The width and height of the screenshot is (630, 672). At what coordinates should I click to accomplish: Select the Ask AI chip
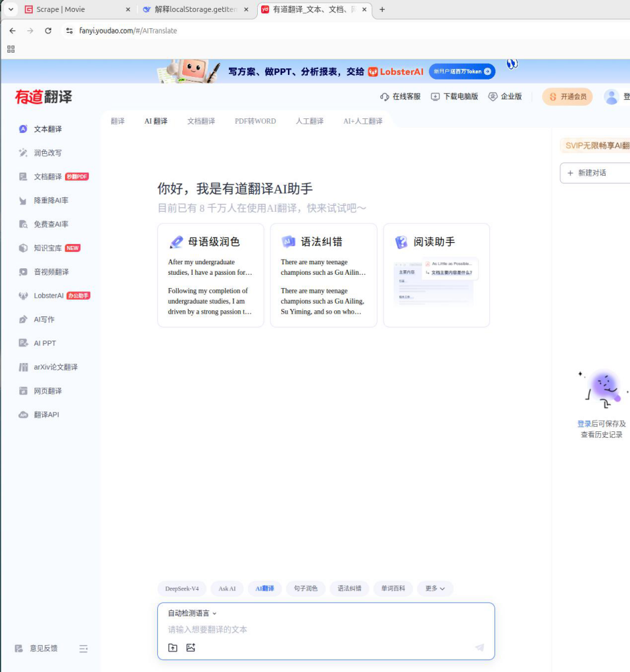(227, 588)
